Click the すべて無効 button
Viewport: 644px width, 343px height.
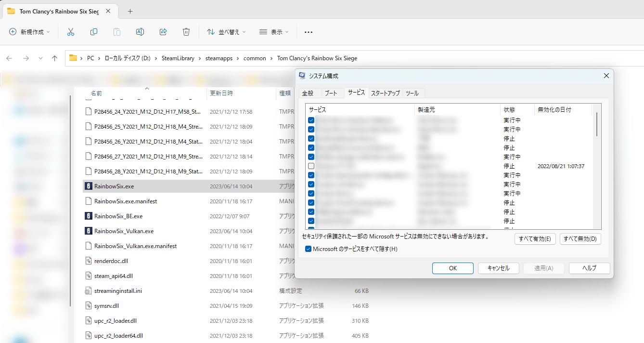click(580, 238)
